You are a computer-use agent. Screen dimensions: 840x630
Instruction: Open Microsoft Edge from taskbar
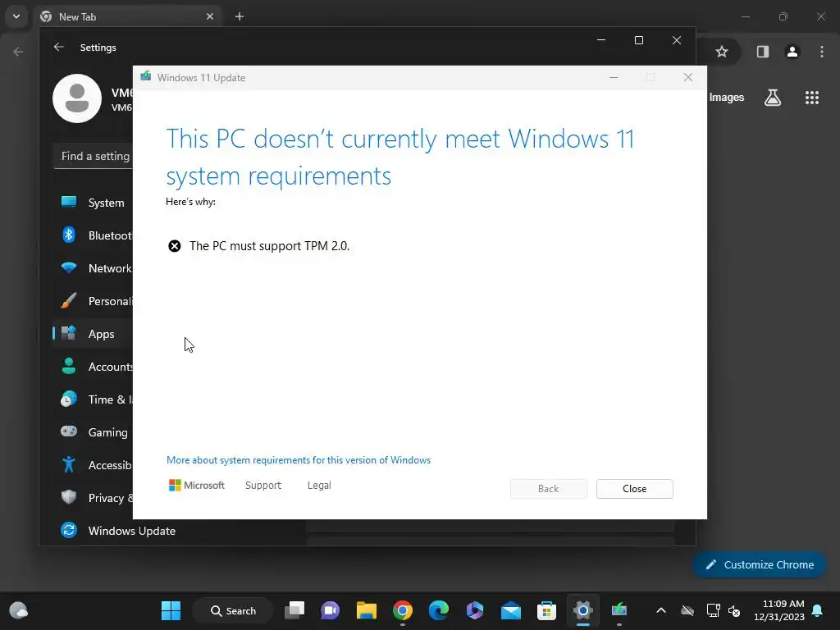pos(439,610)
